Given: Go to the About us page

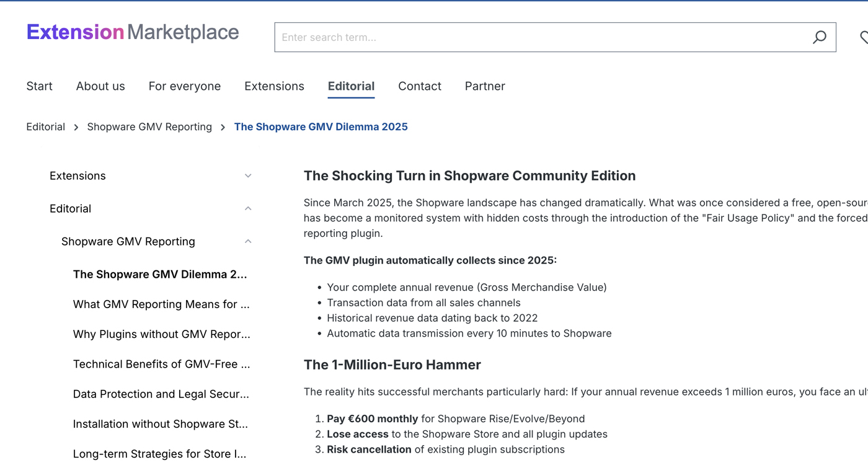Looking at the screenshot, I should [100, 86].
